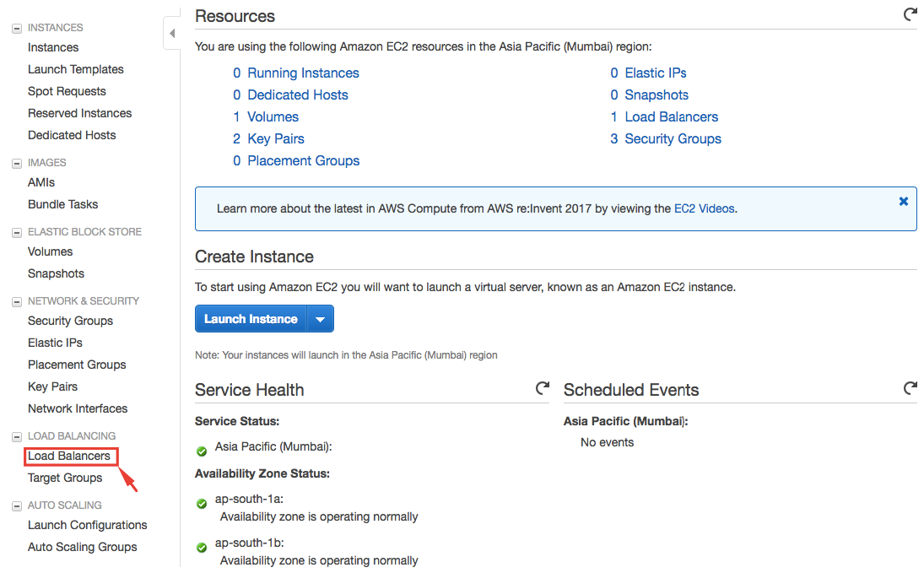Collapse the LOAD BALANCING section
This screenshot has width=924, height=573.
tap(17, 436)
